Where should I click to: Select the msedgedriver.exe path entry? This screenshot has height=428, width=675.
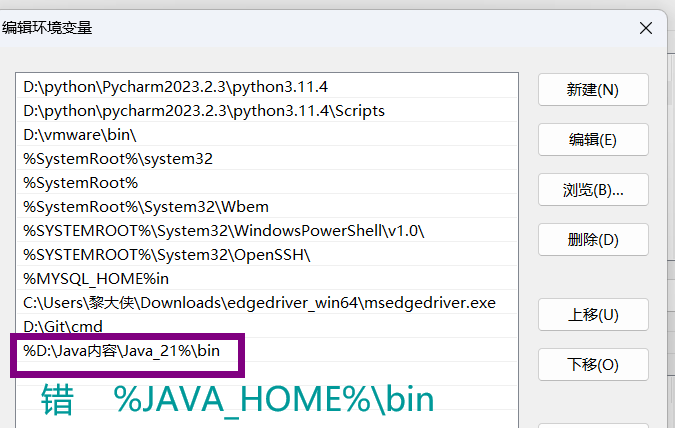click(266, 303)
